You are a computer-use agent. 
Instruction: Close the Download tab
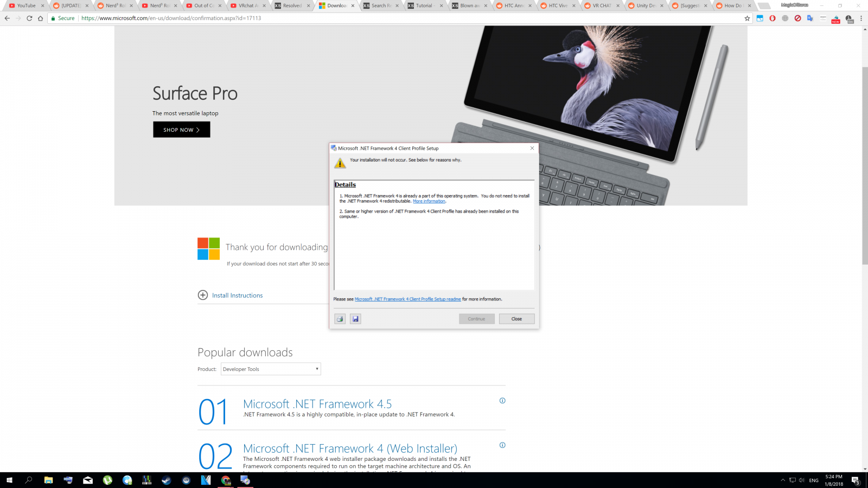click(353, 5)
